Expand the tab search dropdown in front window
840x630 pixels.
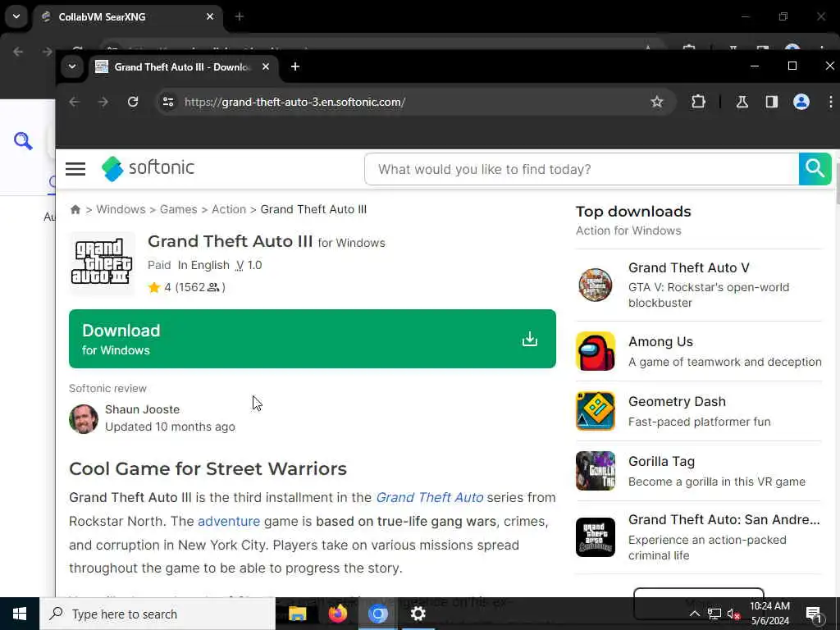[72, 66]
